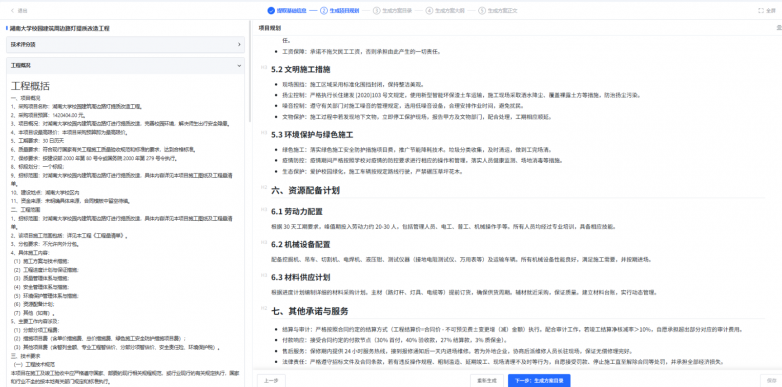
Task: Click the bullet line starting with 法律责任
Action: click(504, 362)
